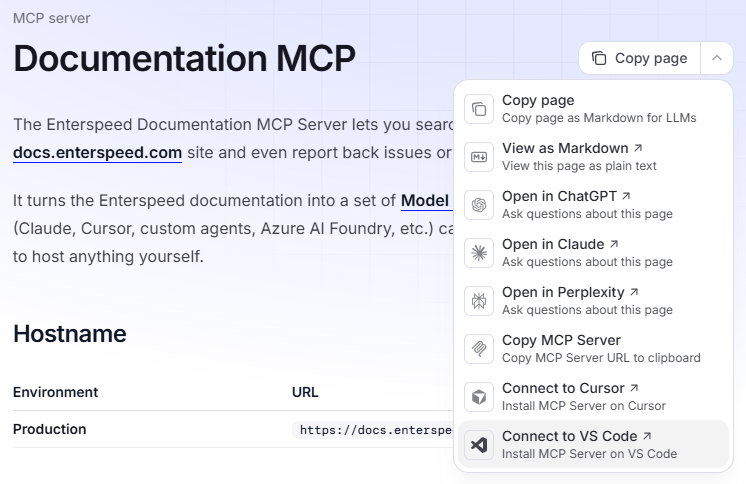Screen dimensions: 746x484
Task: Click 'Install MCP Server on Cursor' description
Action: coord(584,406)
